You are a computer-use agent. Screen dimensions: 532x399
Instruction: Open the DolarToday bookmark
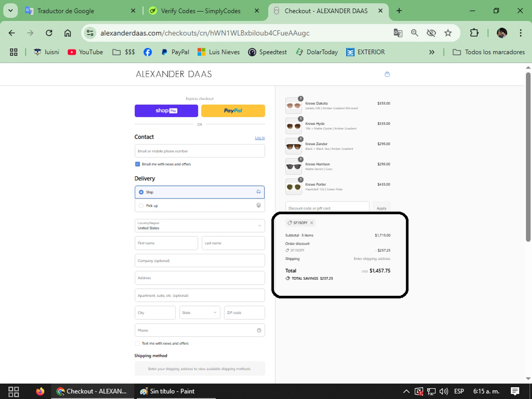click(317, 52)
